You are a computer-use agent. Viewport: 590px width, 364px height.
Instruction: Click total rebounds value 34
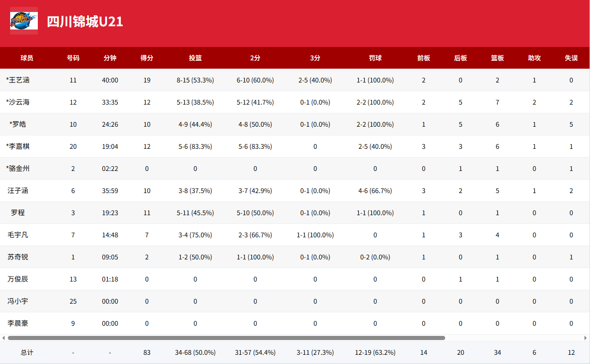coord(497,352)
